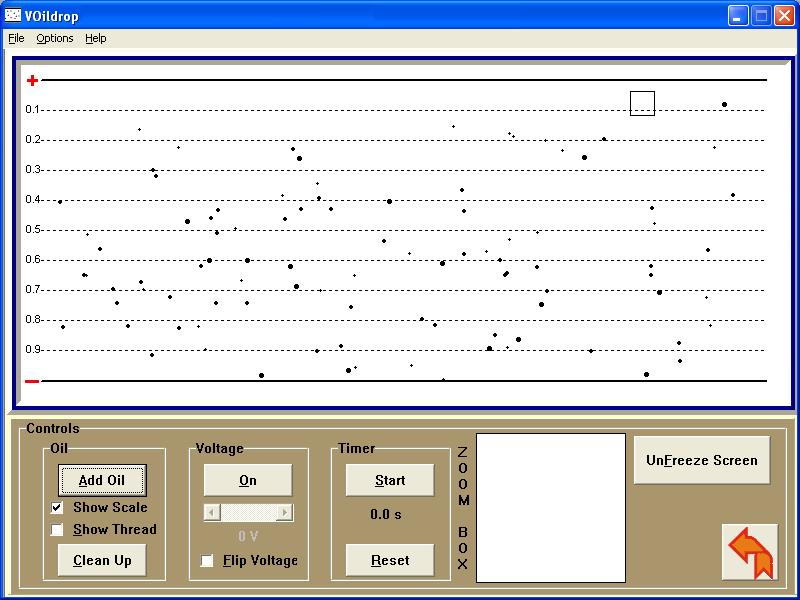Reset the timer
Viewport: 800px width, 600px height.
coord(390,560)
